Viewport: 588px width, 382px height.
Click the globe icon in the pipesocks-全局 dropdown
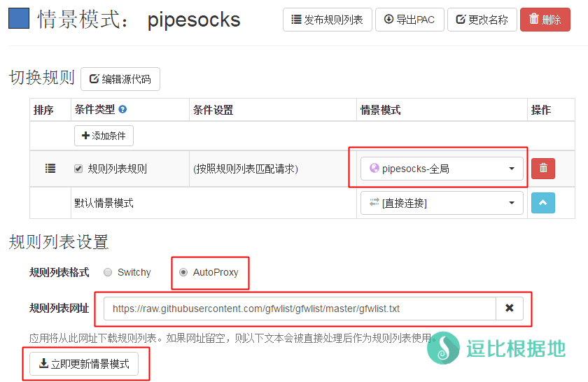pos(374,168)
